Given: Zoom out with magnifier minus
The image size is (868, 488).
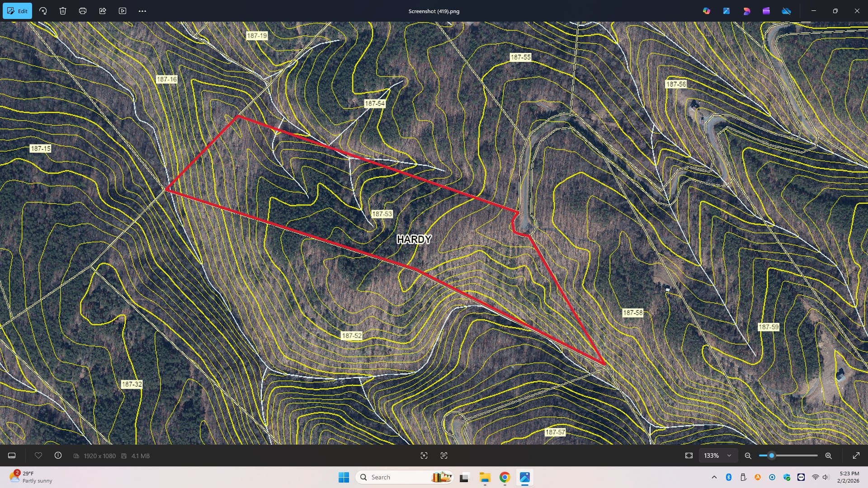Looking at the screenshot, I should coord(748,455).
